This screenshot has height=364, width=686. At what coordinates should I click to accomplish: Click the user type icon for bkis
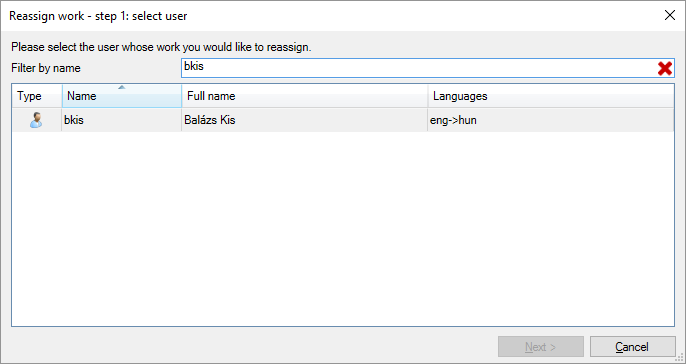point(36,120)
